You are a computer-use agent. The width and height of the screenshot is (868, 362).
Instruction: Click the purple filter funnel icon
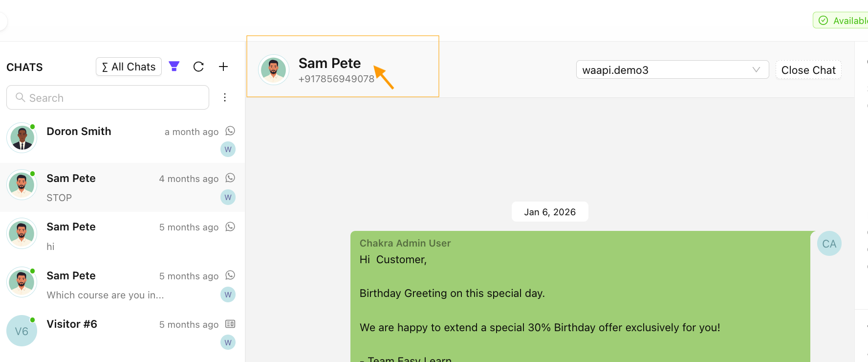tap(174, 67)
